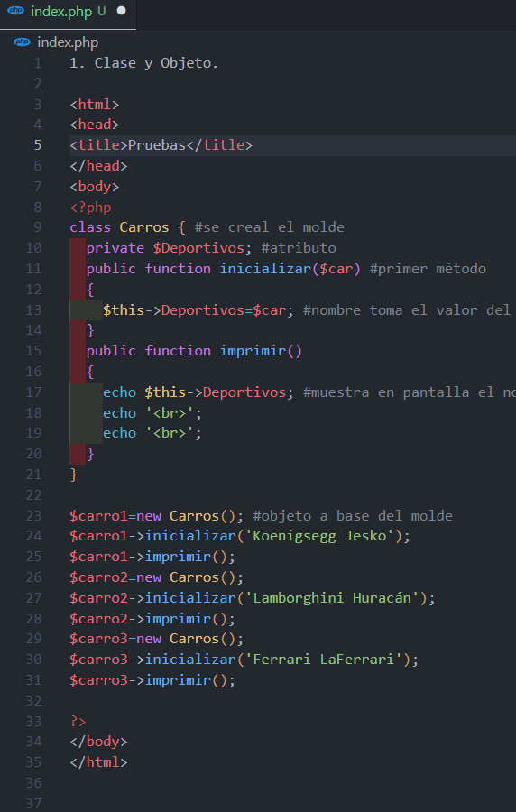Click the PHP icon in the breadcrumb bar
The width and height of the screenshot is (516, 812).
tap(22, 42)
